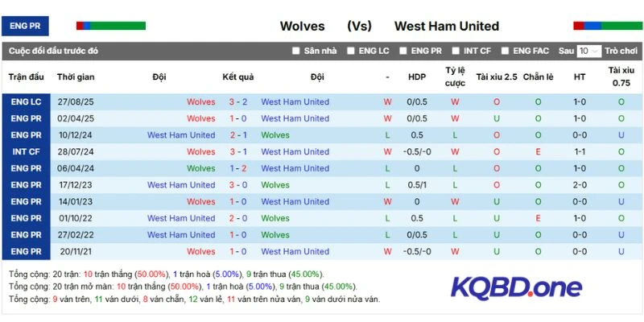Check the INT CF filter checkbox
644x322 pixels.
[456, 51]
